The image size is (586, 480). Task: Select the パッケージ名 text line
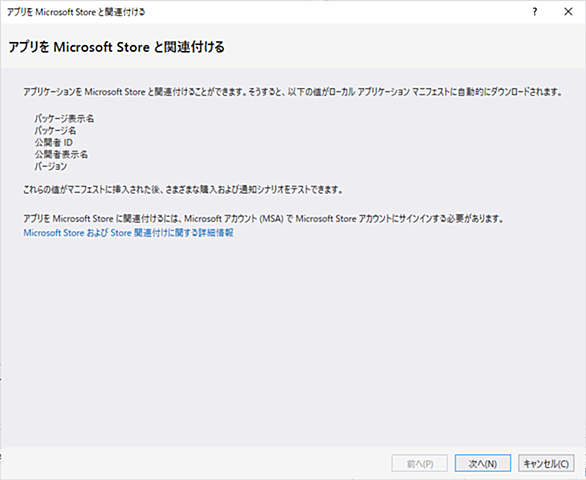pyautogui.click(x=55, y=130)
